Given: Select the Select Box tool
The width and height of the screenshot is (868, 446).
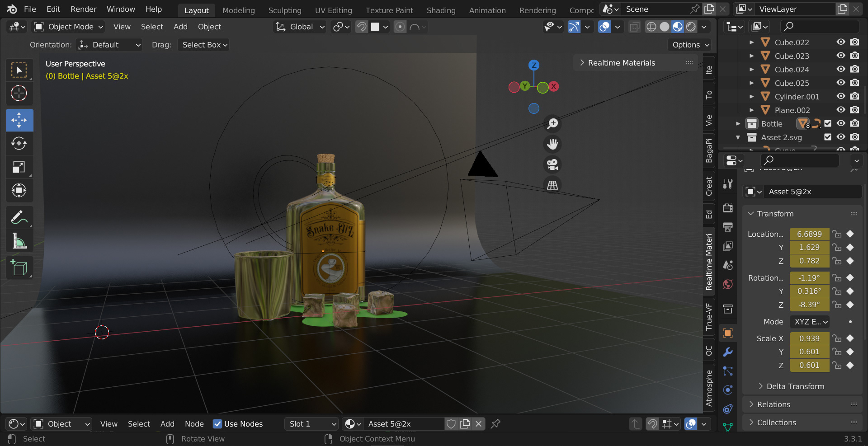Looking at the screenshot, I should pyautogui.click(x=19, y=70).
